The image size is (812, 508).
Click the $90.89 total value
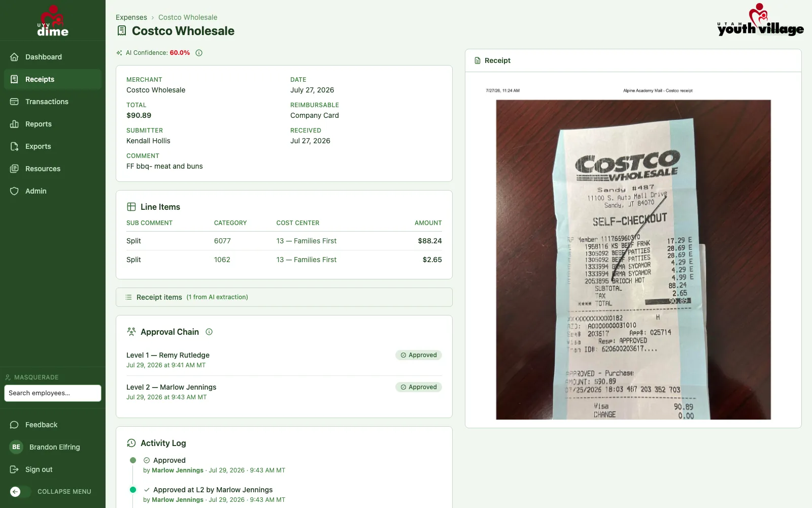pos(139,115)
